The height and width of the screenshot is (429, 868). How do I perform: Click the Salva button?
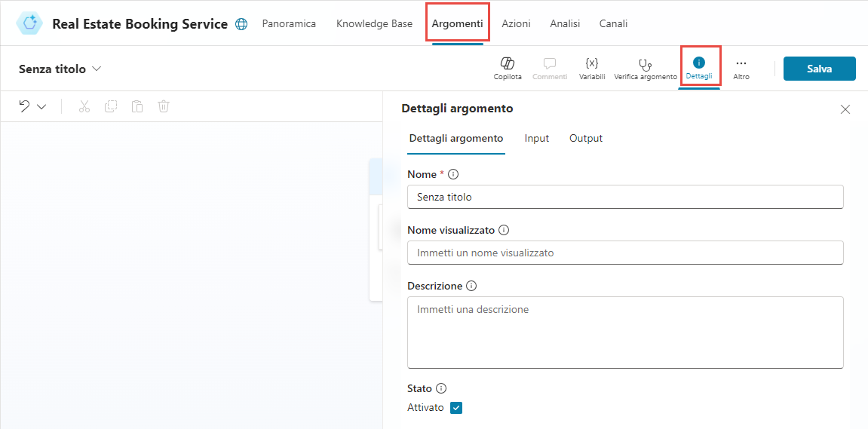tap(819, 69)
